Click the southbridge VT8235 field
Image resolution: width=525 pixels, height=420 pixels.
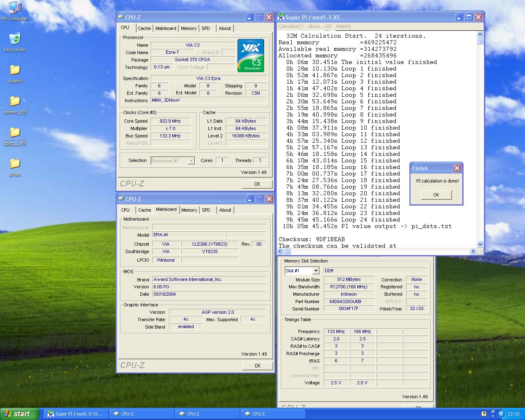(210, 251)
